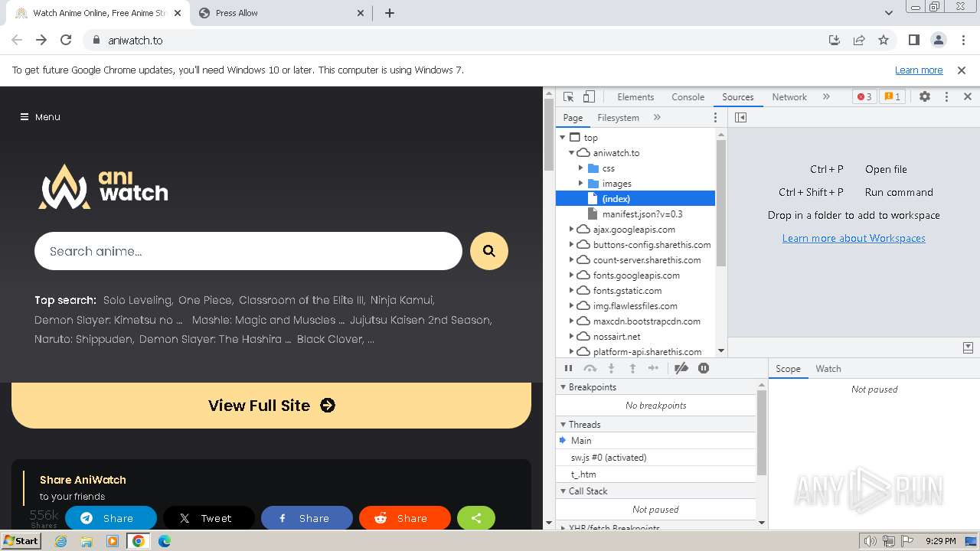Open manifest.json?v=0.3 file

[x=635, y=214]
